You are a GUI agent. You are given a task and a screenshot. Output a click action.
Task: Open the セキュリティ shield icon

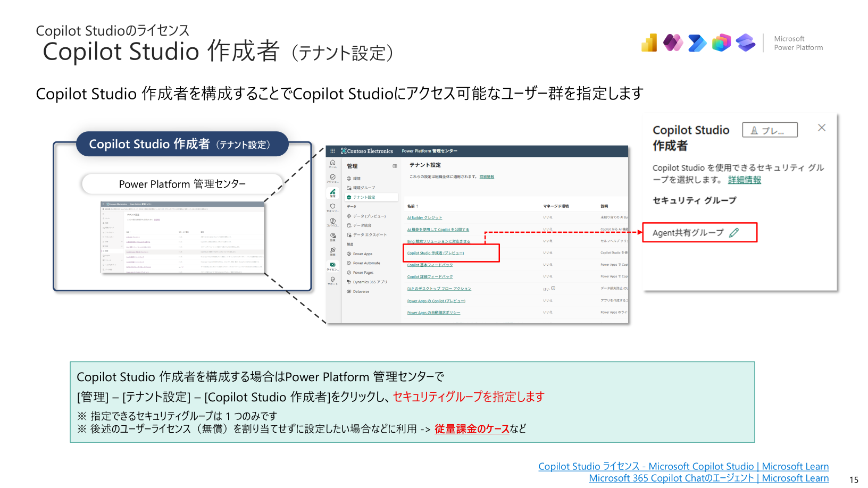coord(332,207)
